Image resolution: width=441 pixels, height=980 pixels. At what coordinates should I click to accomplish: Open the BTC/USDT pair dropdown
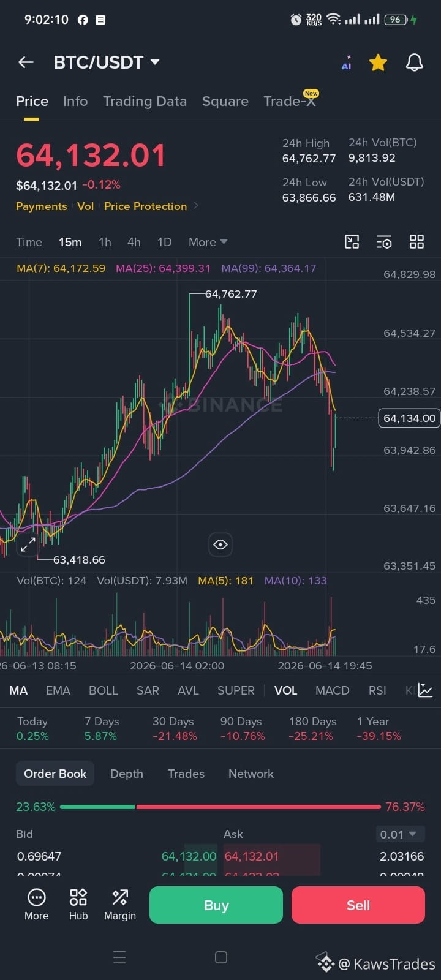click(x=107, y=62)
